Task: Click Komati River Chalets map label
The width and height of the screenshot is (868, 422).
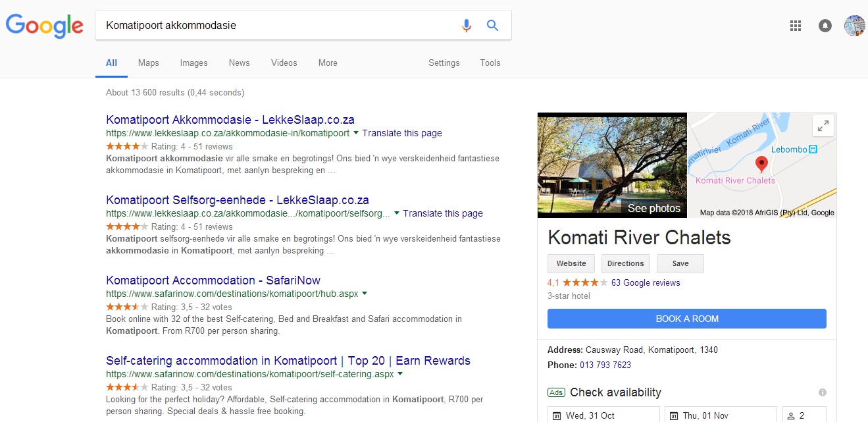Action: (736, 180)
